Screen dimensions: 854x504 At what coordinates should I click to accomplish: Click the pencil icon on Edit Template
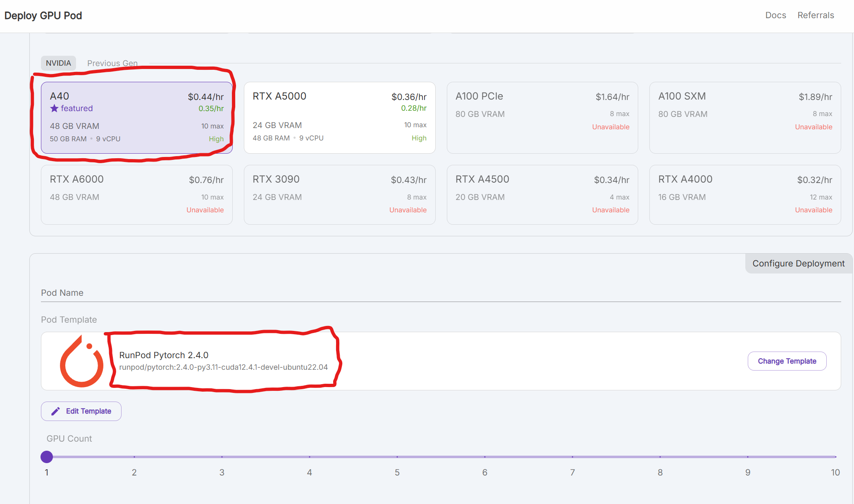pyautogui.click(x=55, y=411)
